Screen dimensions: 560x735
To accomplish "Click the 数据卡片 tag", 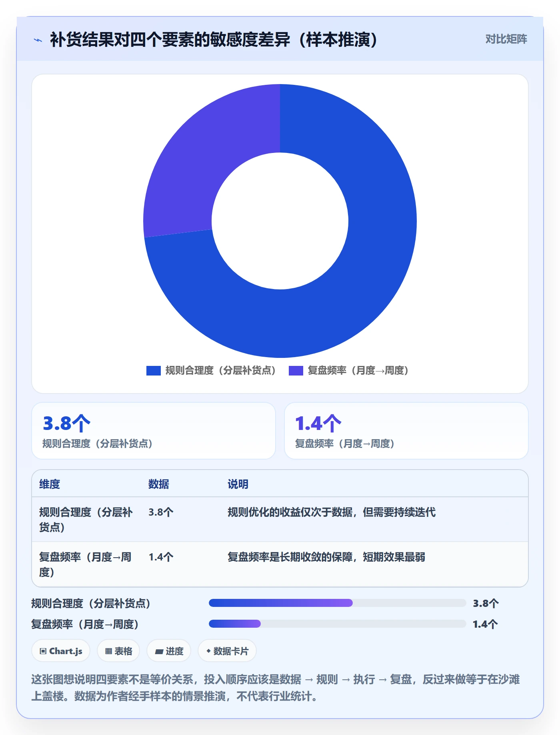I will point(227,651).
